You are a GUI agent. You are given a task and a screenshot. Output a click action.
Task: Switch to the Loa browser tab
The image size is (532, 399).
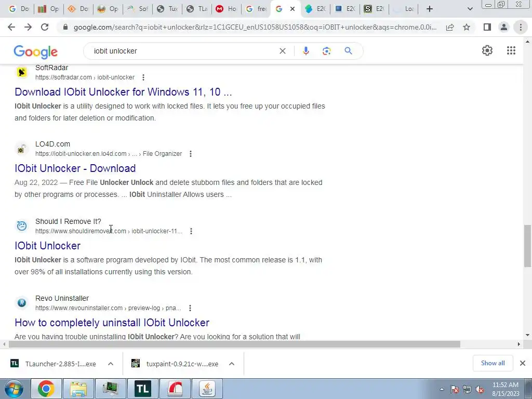(403, 9)
